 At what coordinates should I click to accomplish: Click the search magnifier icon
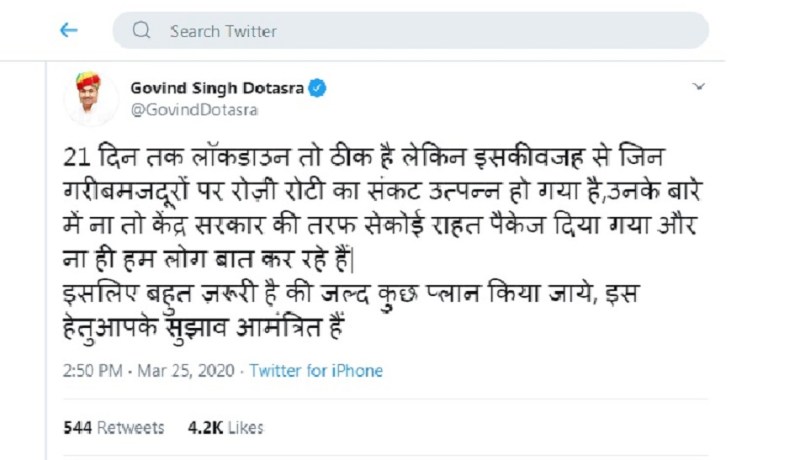coord(142,31)
